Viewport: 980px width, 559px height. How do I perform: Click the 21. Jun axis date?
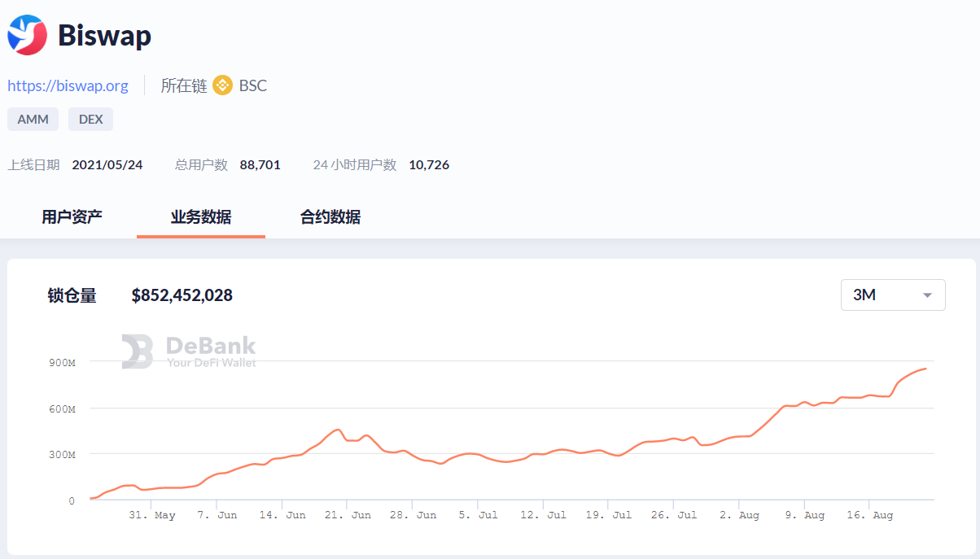point(347,515)
